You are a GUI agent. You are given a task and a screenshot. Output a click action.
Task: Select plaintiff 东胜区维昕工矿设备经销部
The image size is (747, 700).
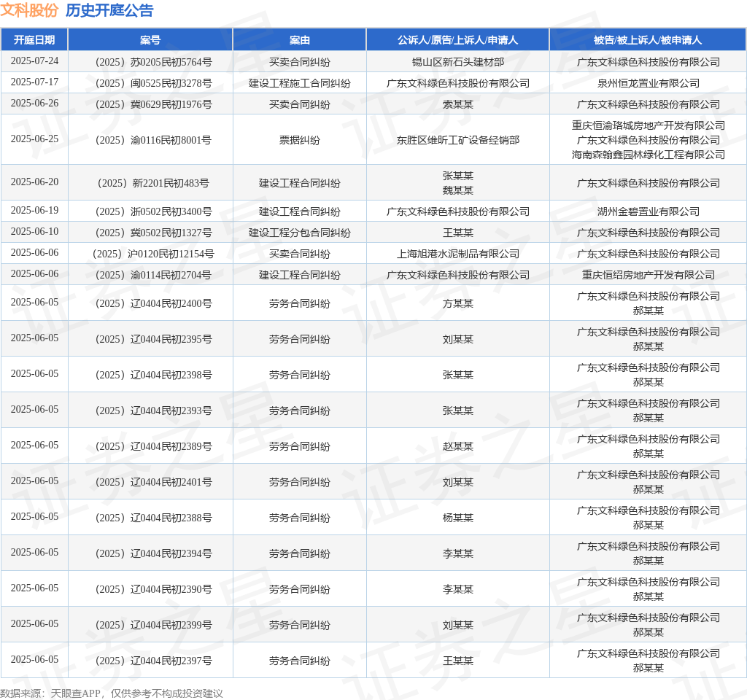[458, 140]
